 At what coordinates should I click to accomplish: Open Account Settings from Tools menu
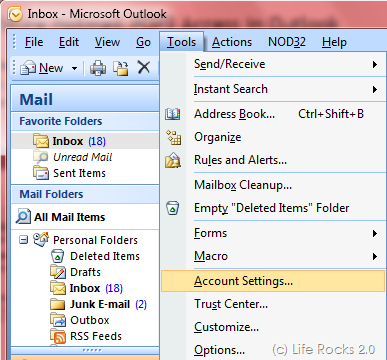(273, 281)
